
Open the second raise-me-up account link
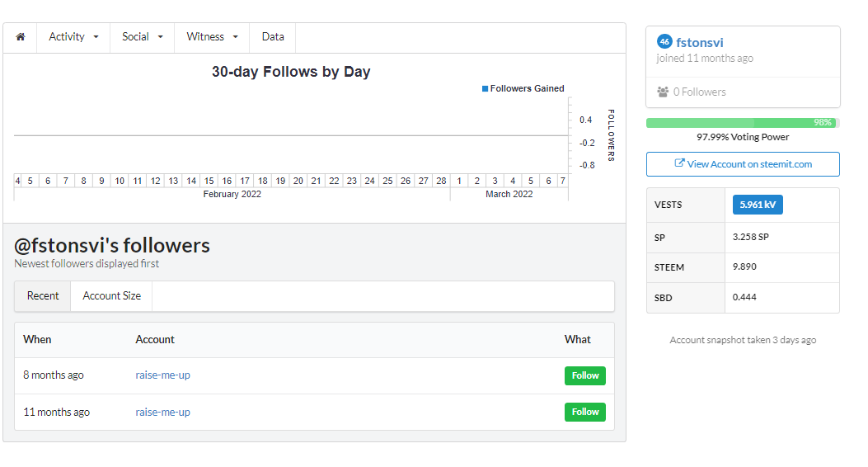pyautogui.click(x=162, y=413)
